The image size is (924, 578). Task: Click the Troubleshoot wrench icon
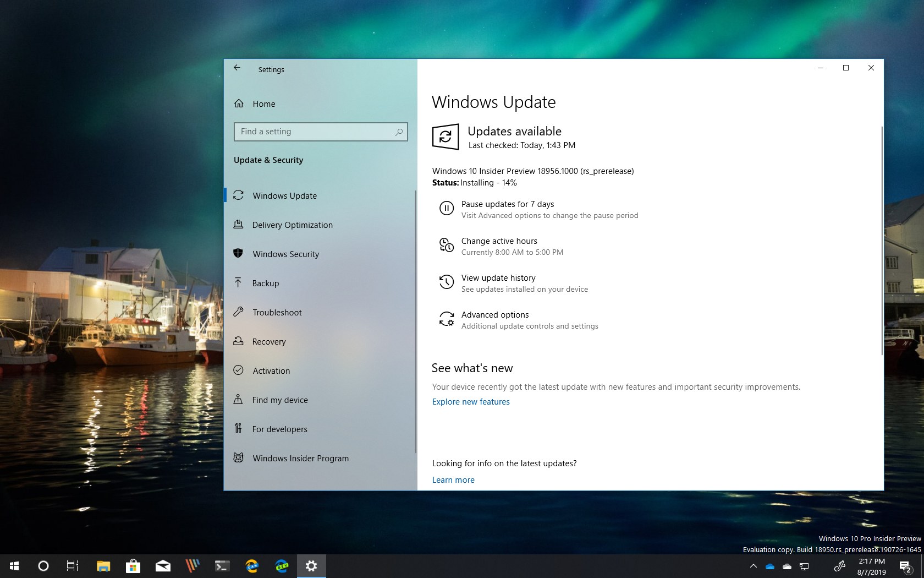(x=238, y=312)
